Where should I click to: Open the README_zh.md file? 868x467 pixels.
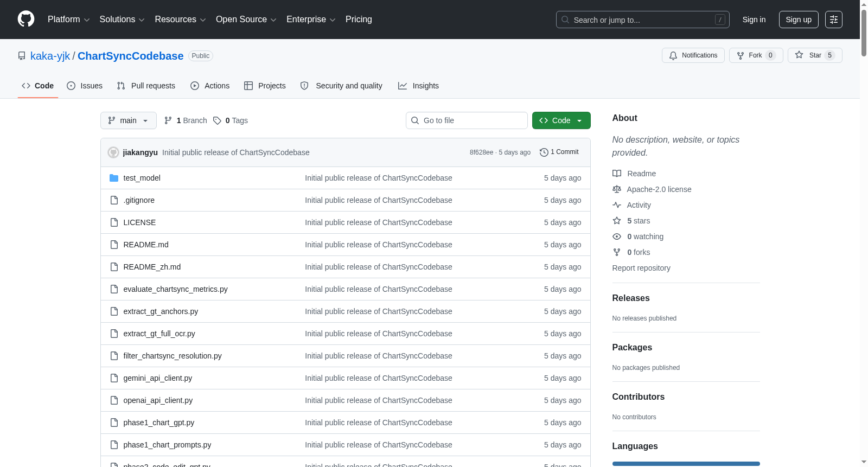pos(152,267)
